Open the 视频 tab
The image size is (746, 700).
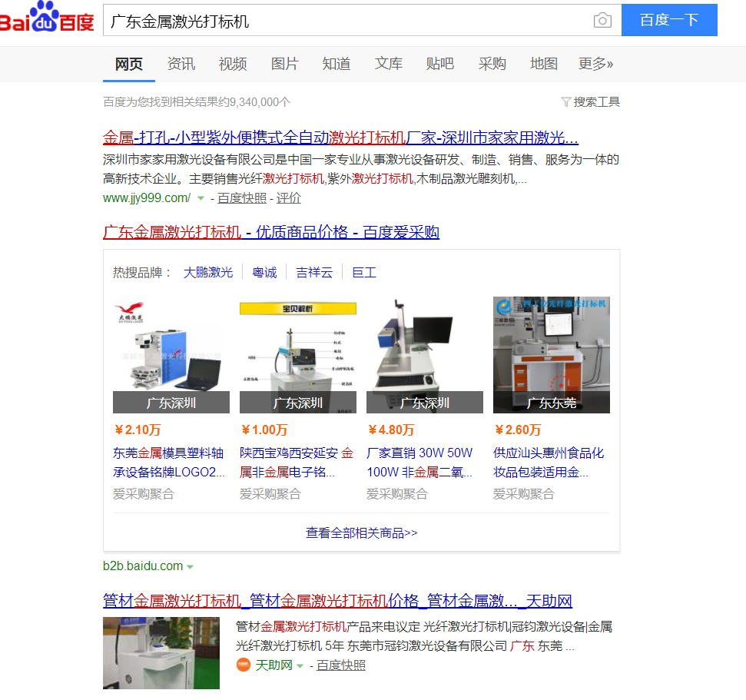(233, 64)
